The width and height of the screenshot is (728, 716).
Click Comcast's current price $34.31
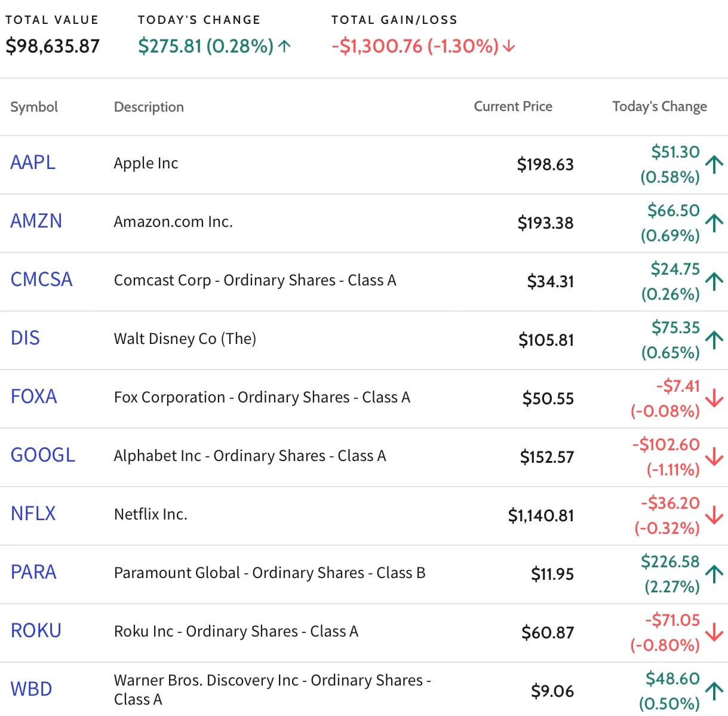[x=551, y=281]
